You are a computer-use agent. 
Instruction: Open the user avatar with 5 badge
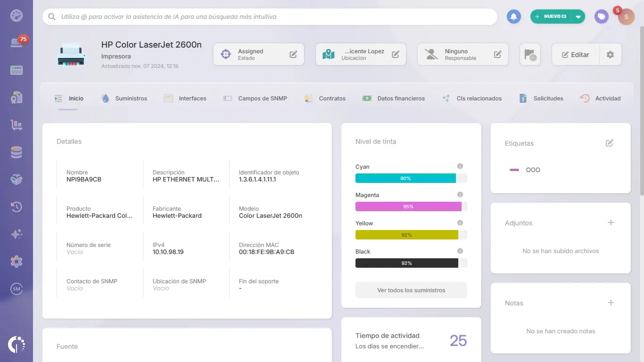point(626,16)
